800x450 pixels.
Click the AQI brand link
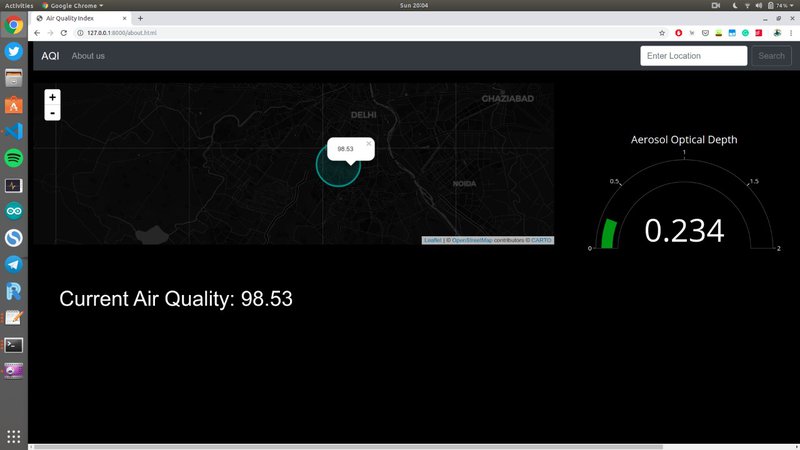coord(50,56)
